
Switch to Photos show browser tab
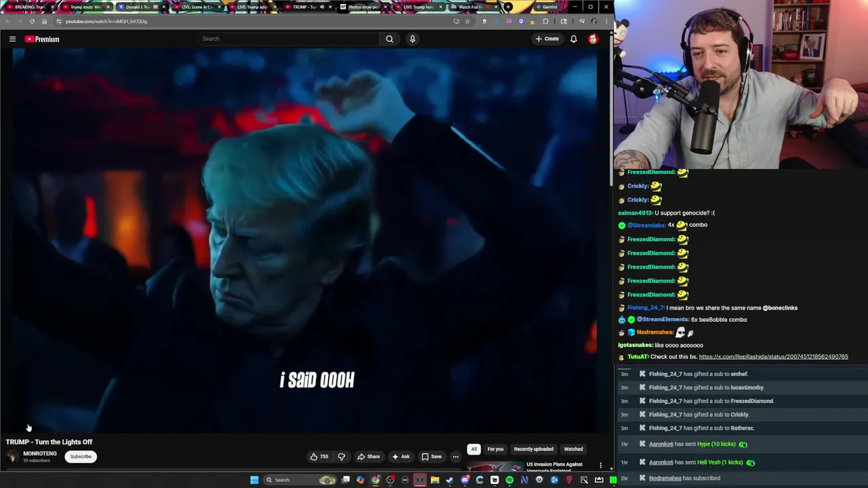tap(363, 7)
